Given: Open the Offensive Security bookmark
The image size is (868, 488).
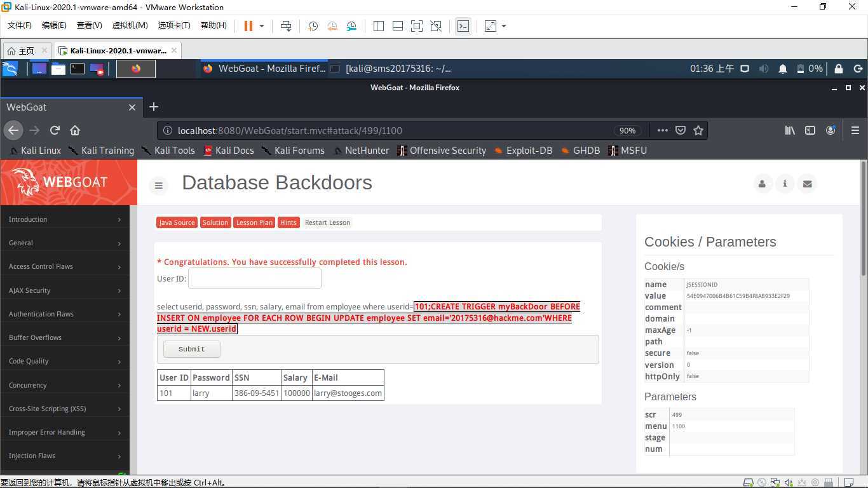Looking at the screenshot, I should 442,151.
